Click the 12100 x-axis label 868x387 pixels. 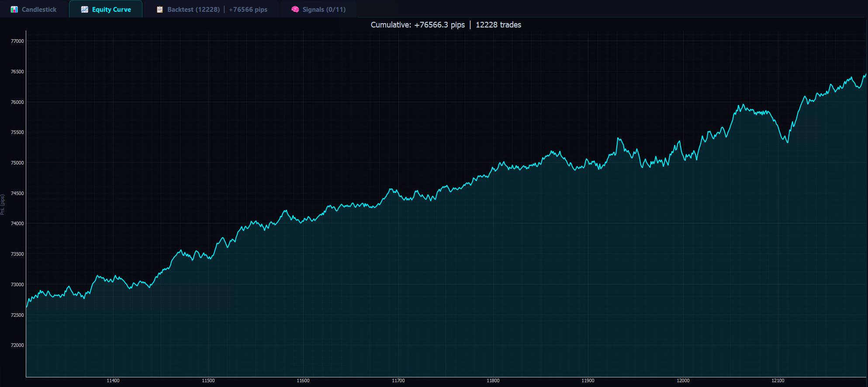778,380
